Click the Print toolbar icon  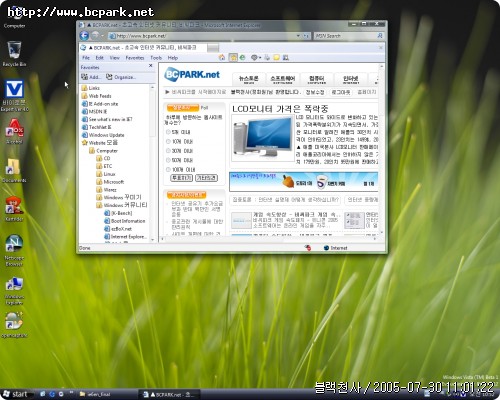click(x=267, y=58)
